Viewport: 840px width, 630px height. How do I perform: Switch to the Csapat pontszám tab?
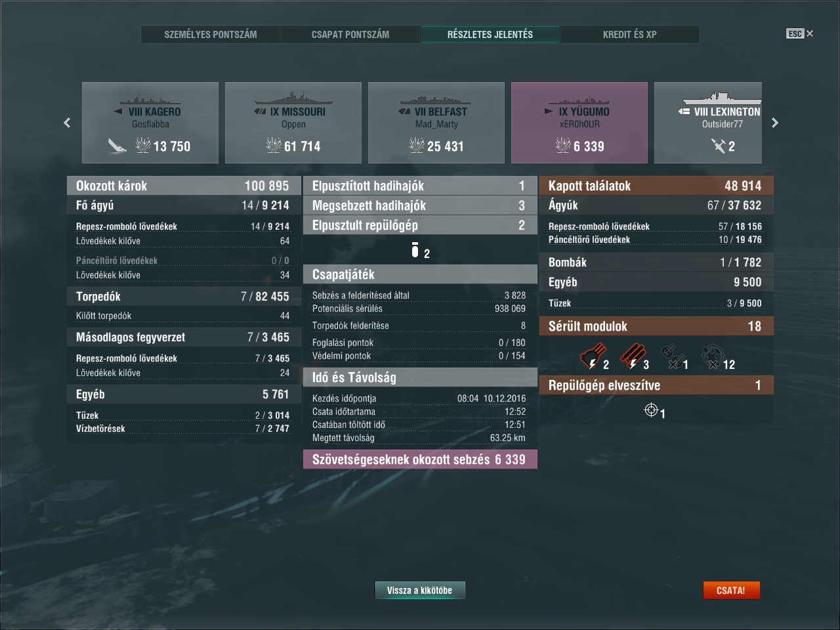(350, 34)
